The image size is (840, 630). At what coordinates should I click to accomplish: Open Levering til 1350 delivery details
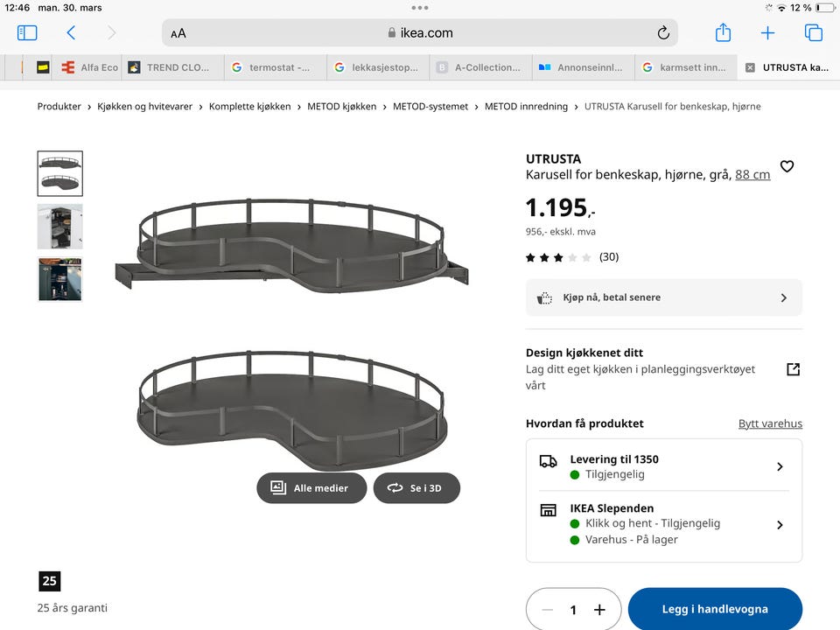pyautogui.click(x=664, y=466)
